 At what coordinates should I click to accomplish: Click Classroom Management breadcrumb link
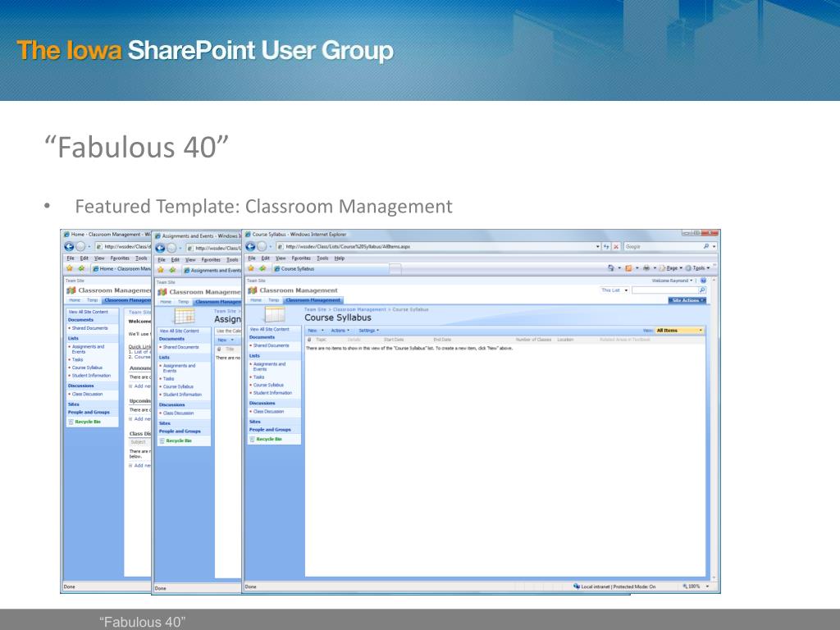(x=359, y=309)
